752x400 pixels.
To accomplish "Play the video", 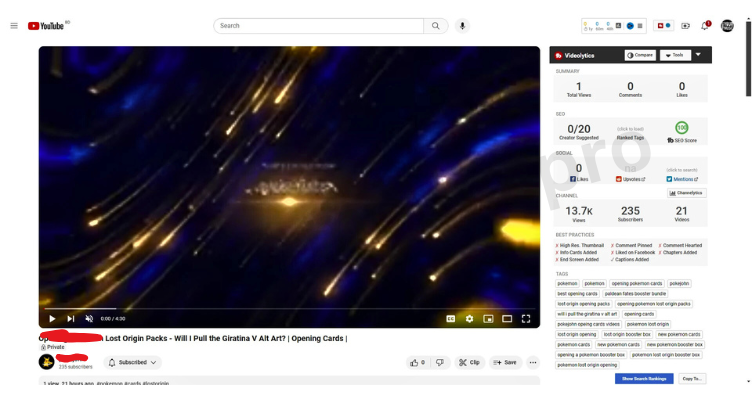I will 52,318.
